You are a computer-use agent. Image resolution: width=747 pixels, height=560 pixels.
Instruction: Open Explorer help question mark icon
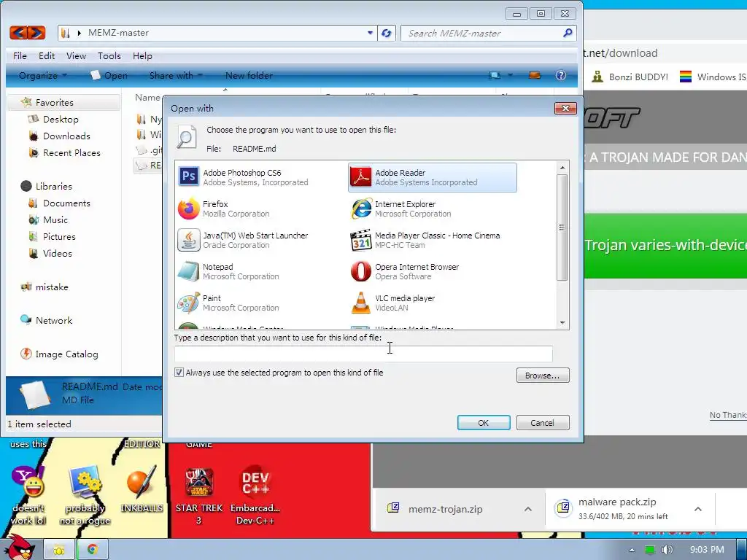tap(561, 75)
